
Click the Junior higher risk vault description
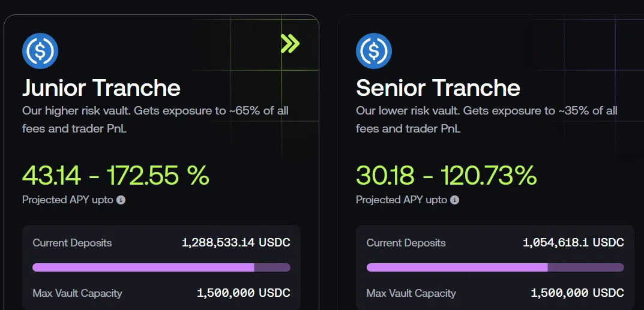pyautogui.click(x=155, y=120)
